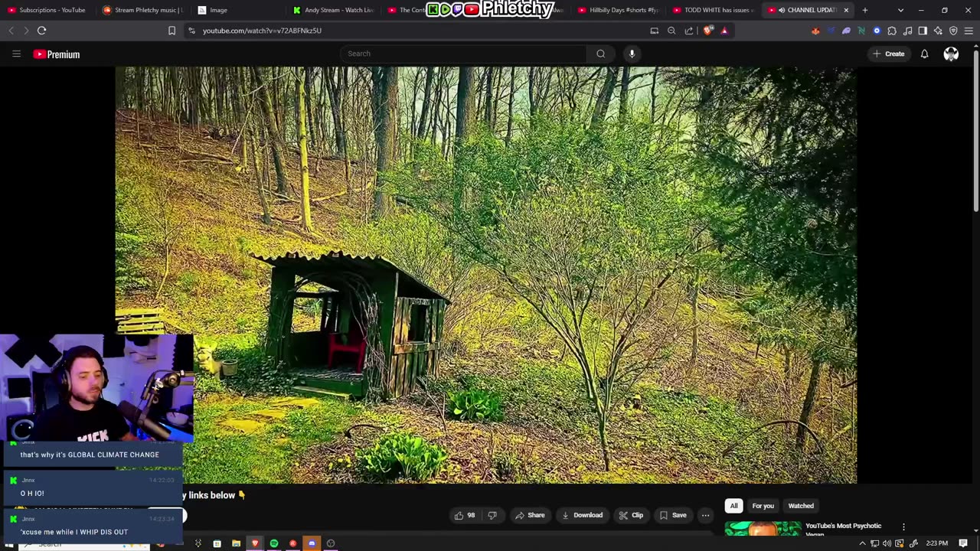Open the YouTube hamburger guide menu
This screenshot has width=980, height=551.
tap(16, 54)
